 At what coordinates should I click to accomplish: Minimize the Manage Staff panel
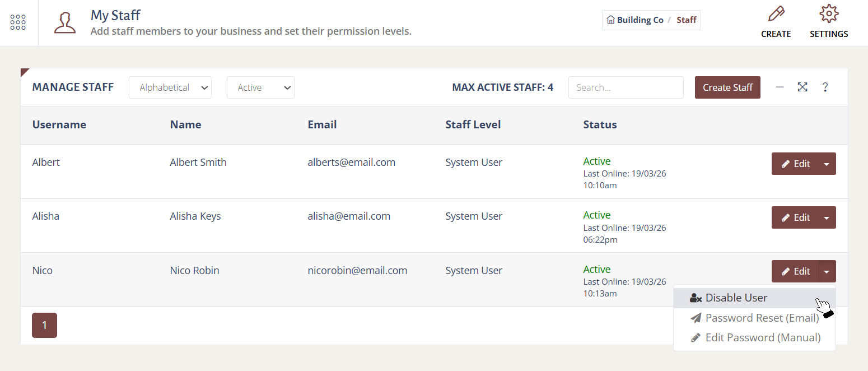click(x=780, y=87)
